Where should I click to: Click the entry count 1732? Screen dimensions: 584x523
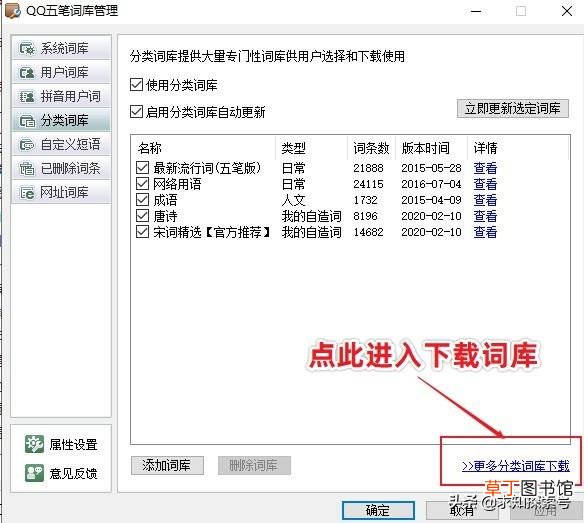365,200
